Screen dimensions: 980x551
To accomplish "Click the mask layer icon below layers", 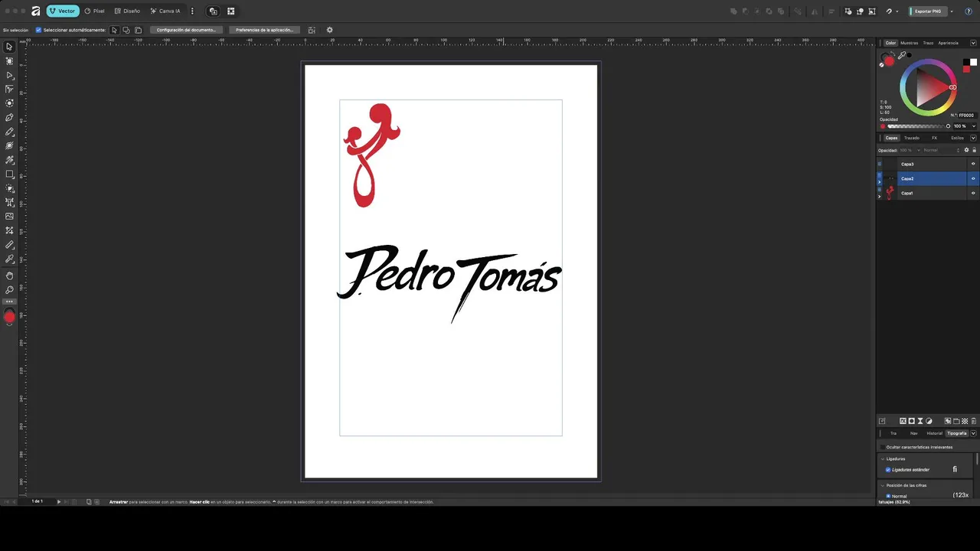I will tap(911, 421).
